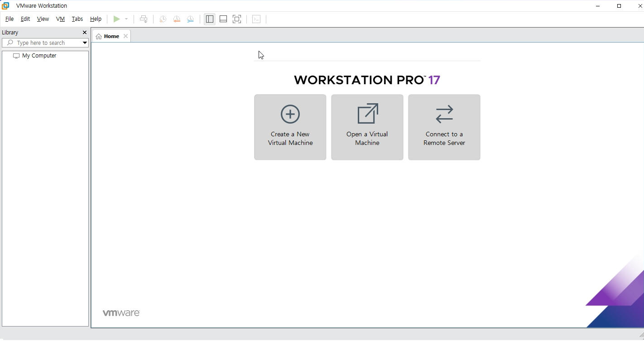Image resolution: width=644 pixels, height=341 pixels.
Task: Click the VMware Workstation title bar app icon
Action: point(6,6)
